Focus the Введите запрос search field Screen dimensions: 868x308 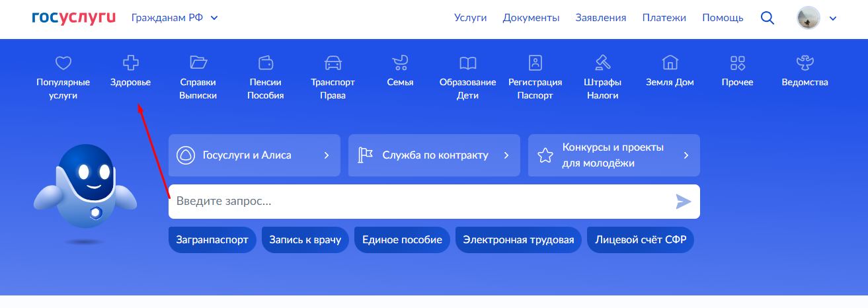tap(434, 202)
